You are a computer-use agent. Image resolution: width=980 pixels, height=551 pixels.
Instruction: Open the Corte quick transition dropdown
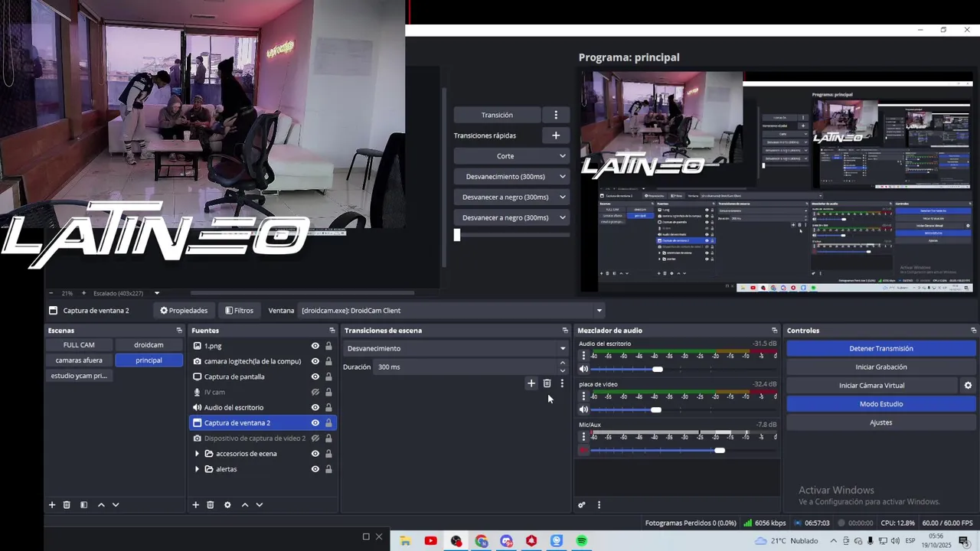pos(511,156)
